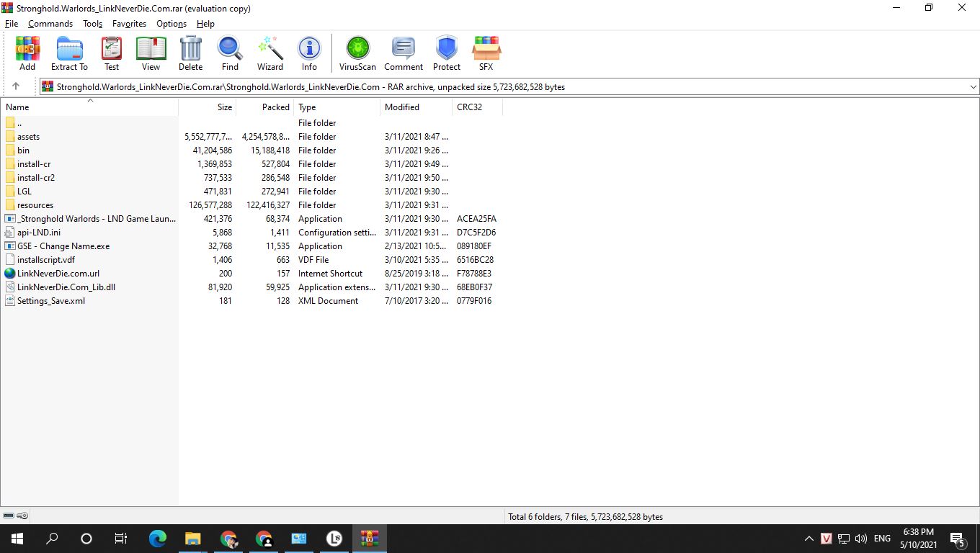
Task: Open the volume speaker tray icon
Action: tap(860, 539)
